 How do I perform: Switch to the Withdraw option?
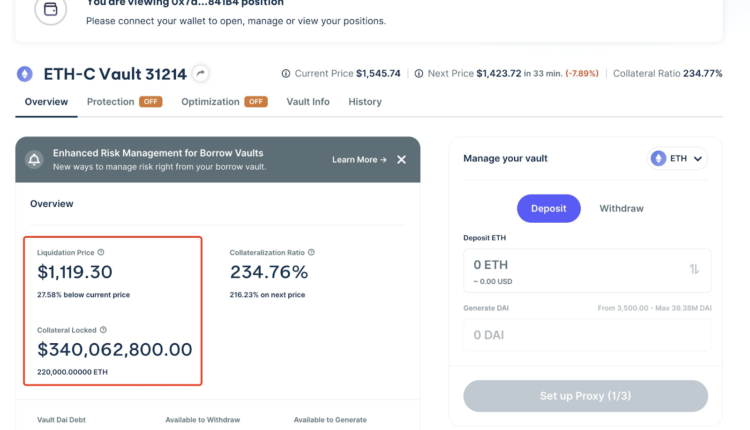(621, 208)
